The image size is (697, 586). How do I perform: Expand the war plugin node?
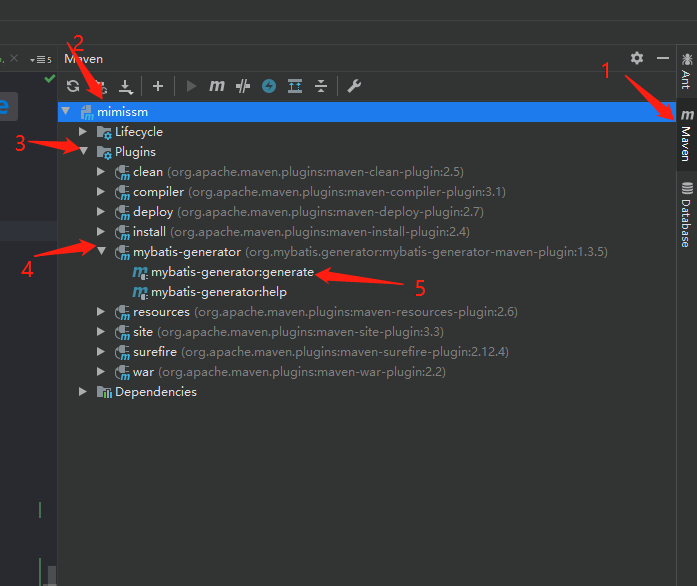tap(101, 371)
